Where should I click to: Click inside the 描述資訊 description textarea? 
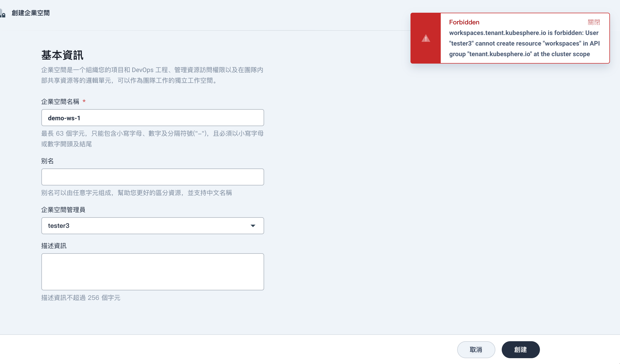tap(152, 272)
